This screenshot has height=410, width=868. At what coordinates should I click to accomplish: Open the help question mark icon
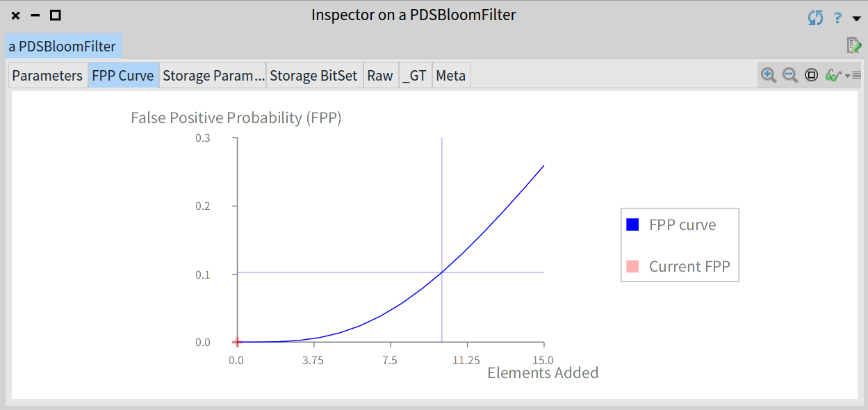(x=838, y=18)
